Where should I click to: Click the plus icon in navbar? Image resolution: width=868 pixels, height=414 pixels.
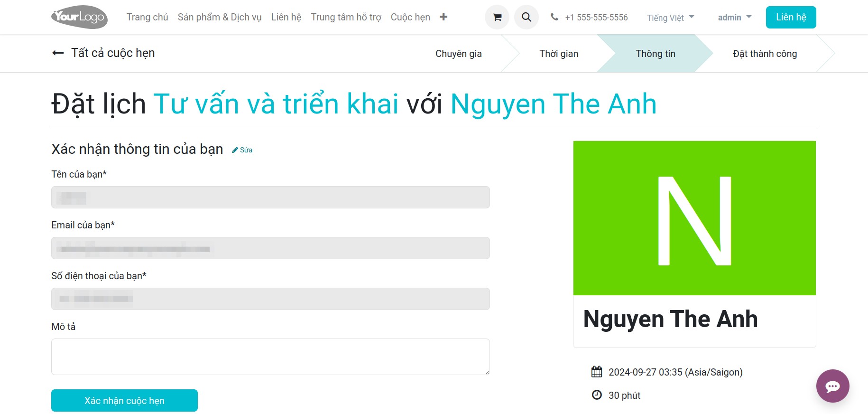coord(443,17)
